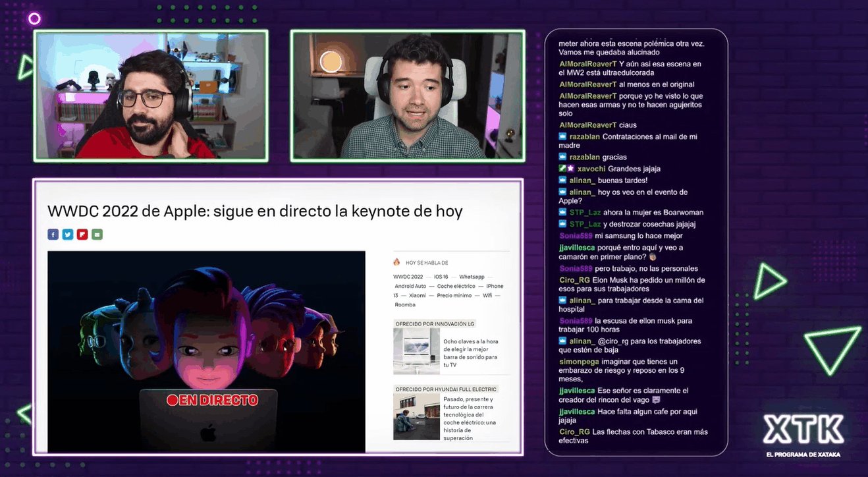Share the article via email
This screenshot has width=868, height=477.
97,234
